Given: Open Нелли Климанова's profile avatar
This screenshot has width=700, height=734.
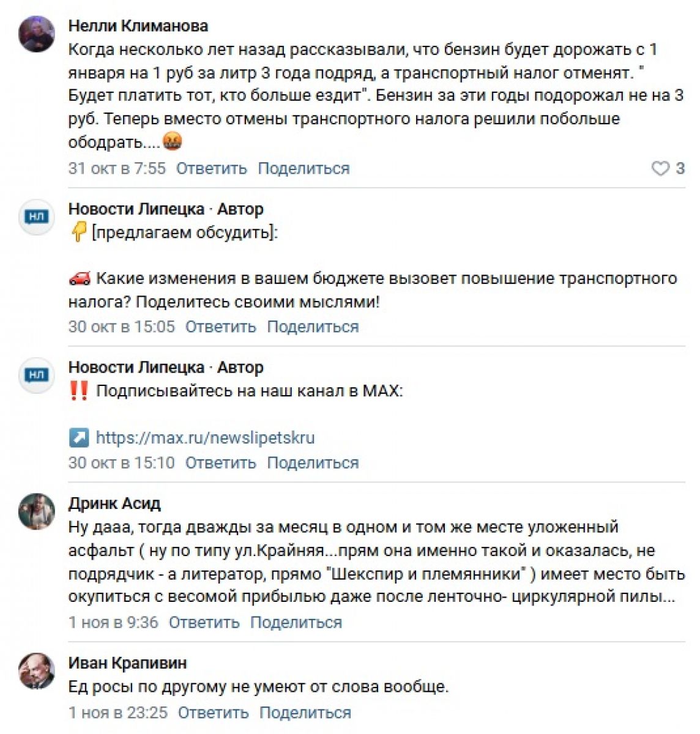Looking at the screenshot, I should point(37,34).
